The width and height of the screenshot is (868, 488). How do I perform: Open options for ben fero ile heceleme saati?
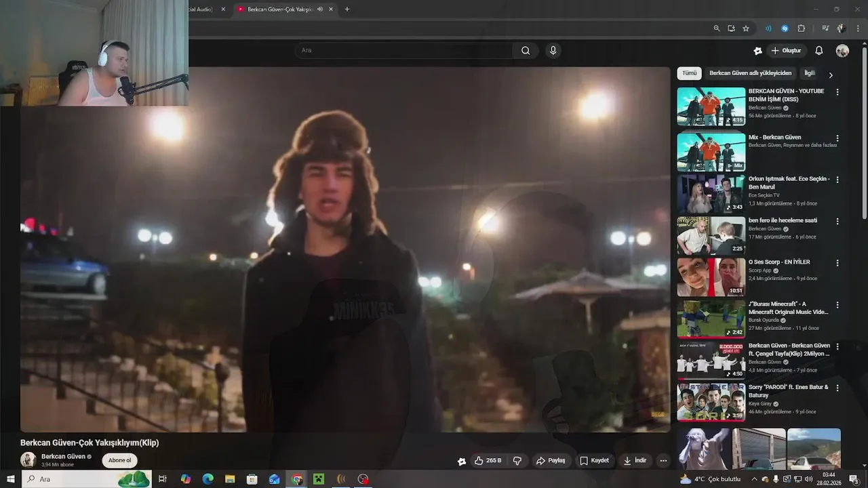837,222
